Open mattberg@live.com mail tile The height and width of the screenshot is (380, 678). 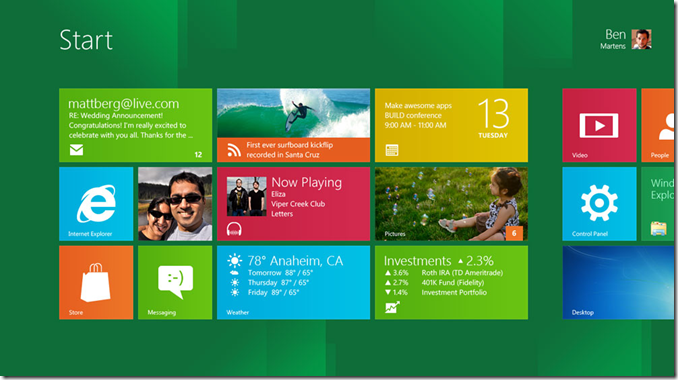coord(135,125)
